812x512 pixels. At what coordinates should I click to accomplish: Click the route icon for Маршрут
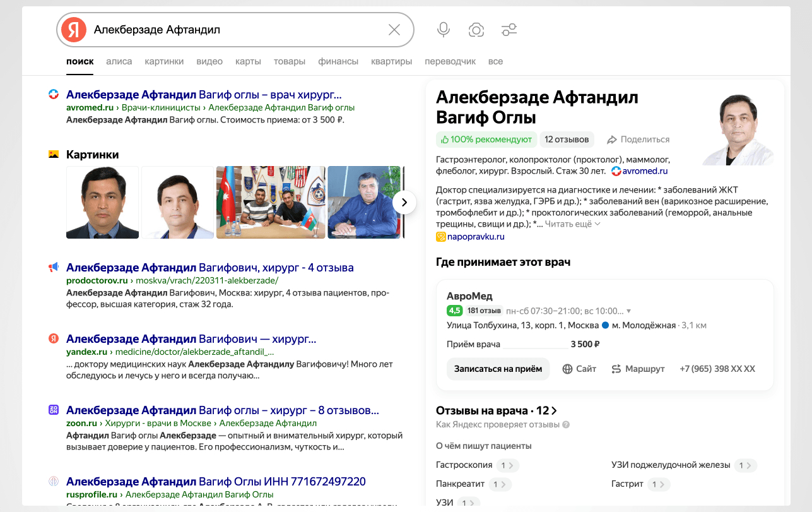[x=616, y=369]
